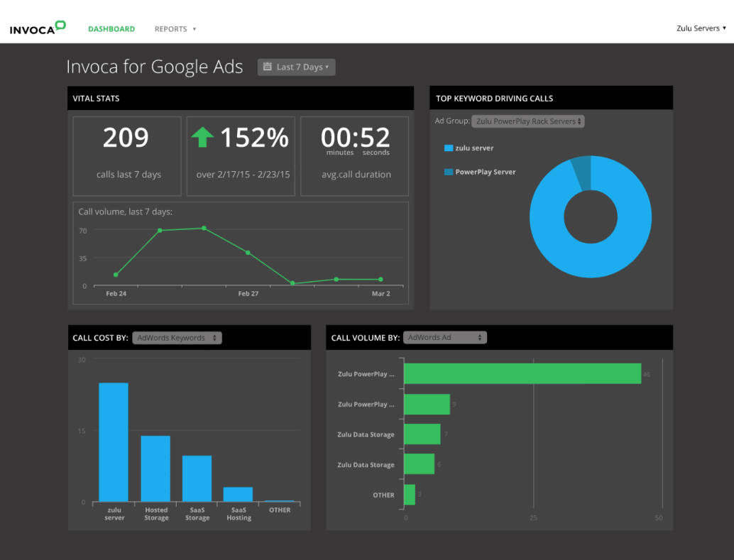The height and width of the screenshot is (560, 734).
Task: Open the Call Volume By AdWords Ad dropdown
Action: [x=444, y=337]
